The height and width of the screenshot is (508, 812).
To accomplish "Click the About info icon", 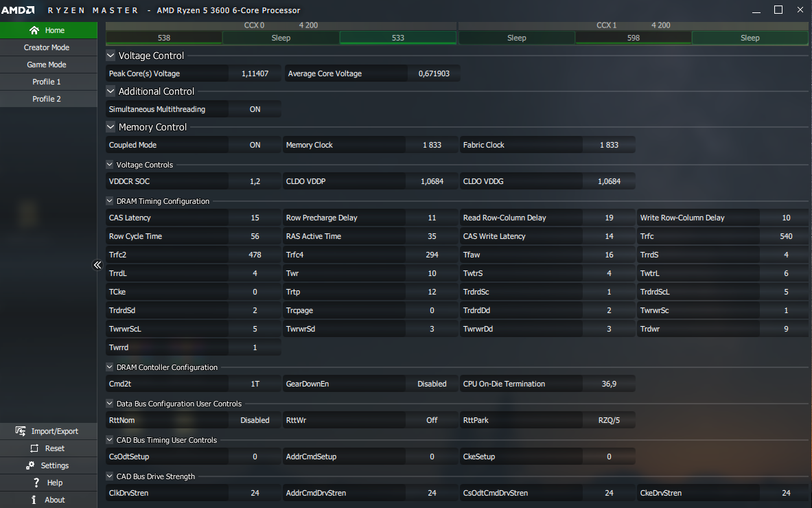I will 34,499.
